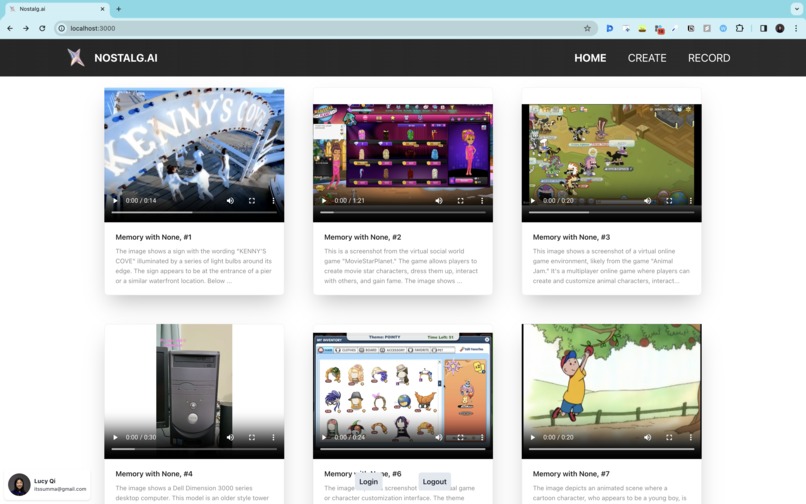Image resolution: width=806 pixels, height=504 pixels.
Task: Toggle the browser side panel icon
Action: 763,28
